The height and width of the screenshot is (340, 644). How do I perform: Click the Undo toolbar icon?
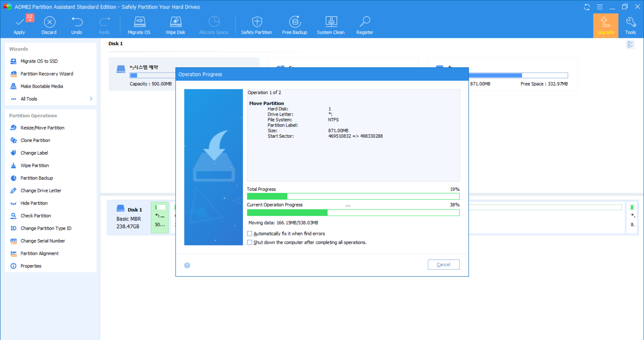(77, 25)
